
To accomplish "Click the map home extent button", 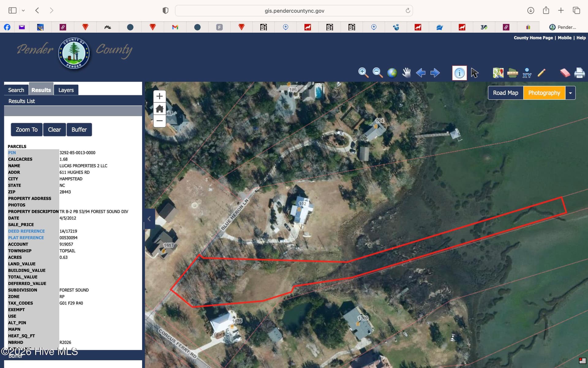I will click(160, 109).
